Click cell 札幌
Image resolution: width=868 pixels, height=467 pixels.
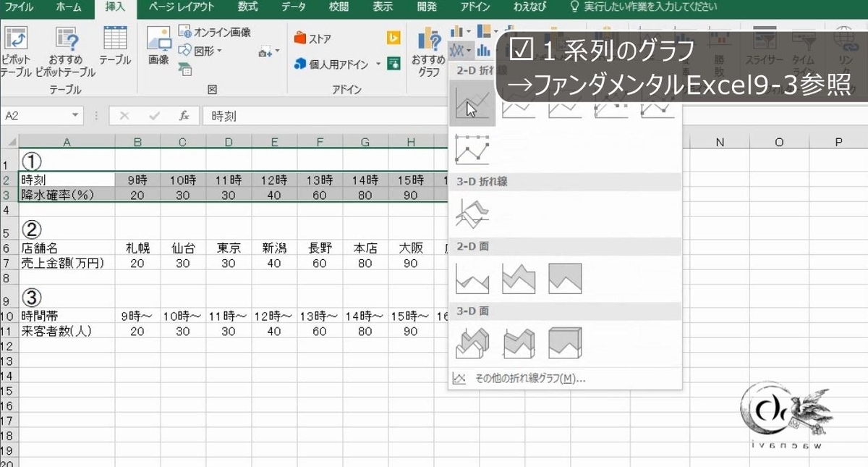137,248
